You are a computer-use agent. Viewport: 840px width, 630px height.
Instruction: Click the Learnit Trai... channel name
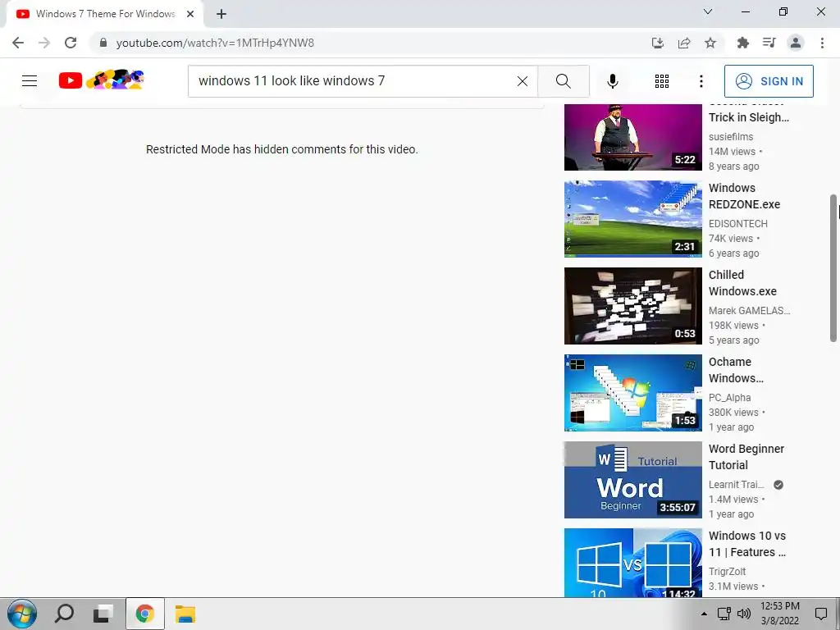[737, 484]
